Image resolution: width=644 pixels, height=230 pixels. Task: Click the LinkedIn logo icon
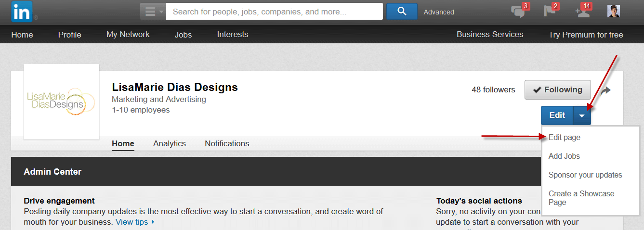22,11
